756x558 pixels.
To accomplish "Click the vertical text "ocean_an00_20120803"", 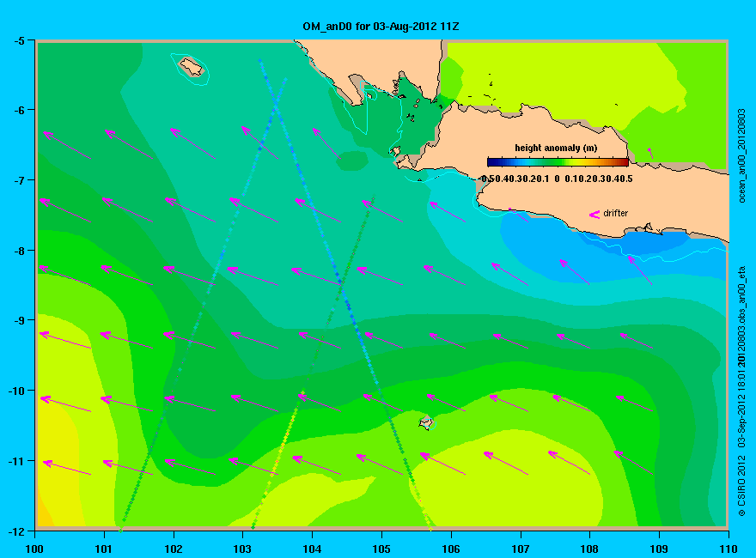I will pos(741,155).
